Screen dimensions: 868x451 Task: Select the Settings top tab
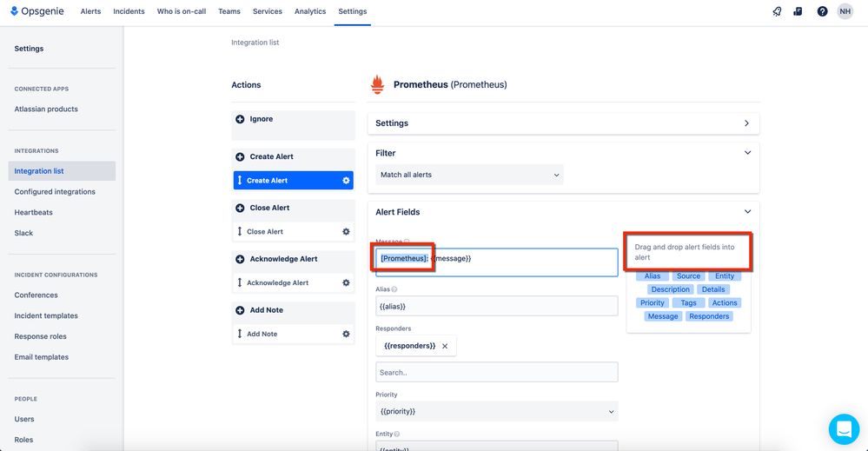click(x=353, y=11)
